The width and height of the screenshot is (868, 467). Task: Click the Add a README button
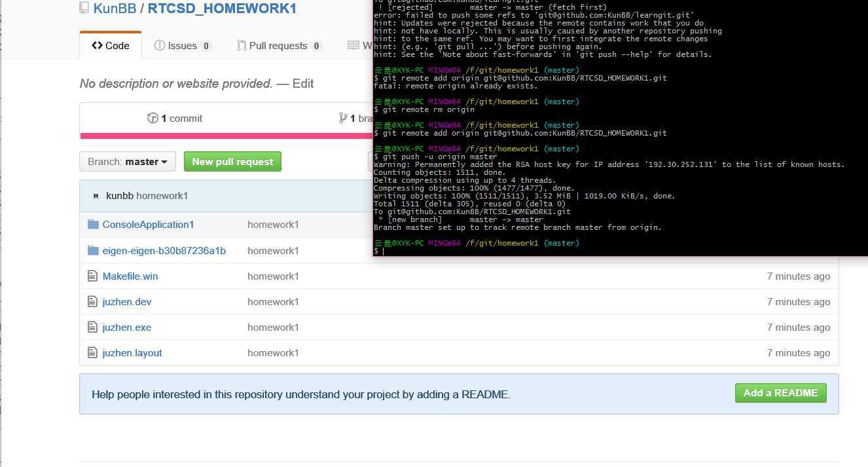(x=780, y=393)
